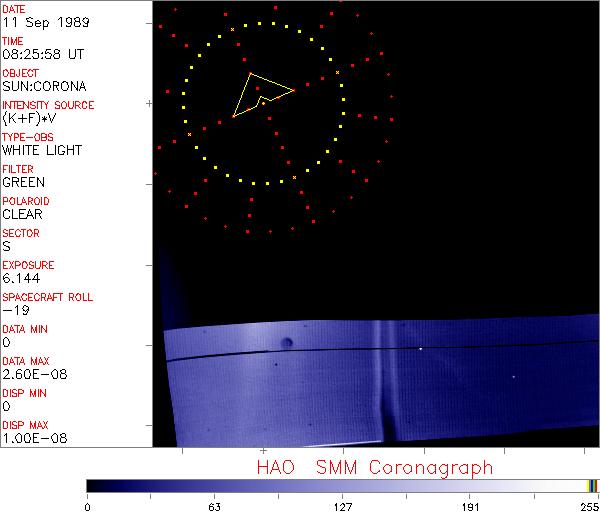Click the 255 tick label under the color bar

pos(589,505)
